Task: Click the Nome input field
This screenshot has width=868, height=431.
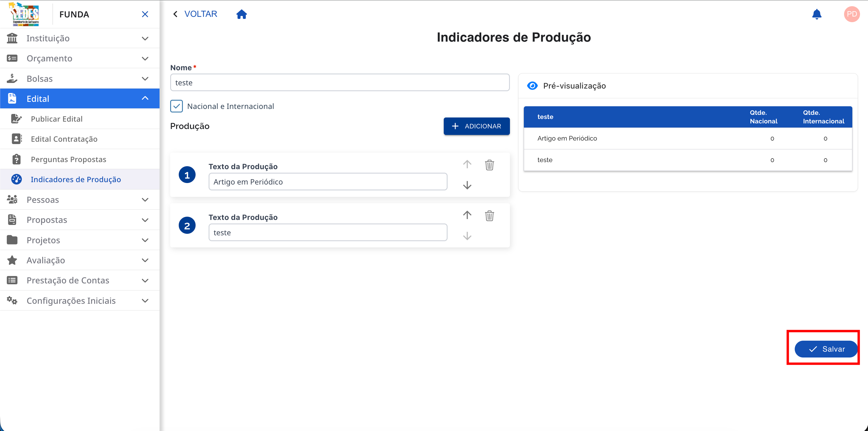Action: click(340, 82)
